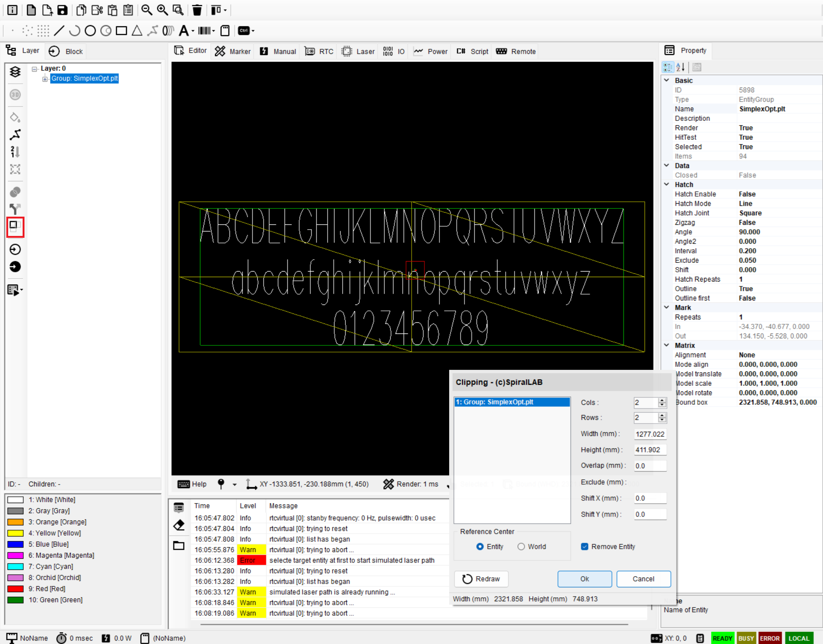Viewport: 823px width, 644px height.
Task: Pick the Red pen color swatch
Action: pyautogui.click(x=16, y=589)
